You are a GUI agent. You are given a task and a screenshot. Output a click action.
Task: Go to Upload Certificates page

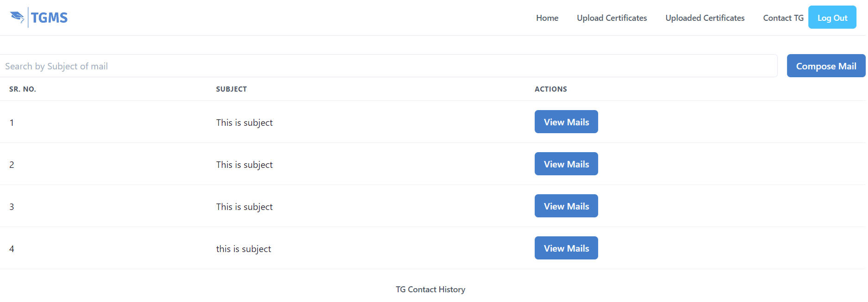click(x=612, y=18)
